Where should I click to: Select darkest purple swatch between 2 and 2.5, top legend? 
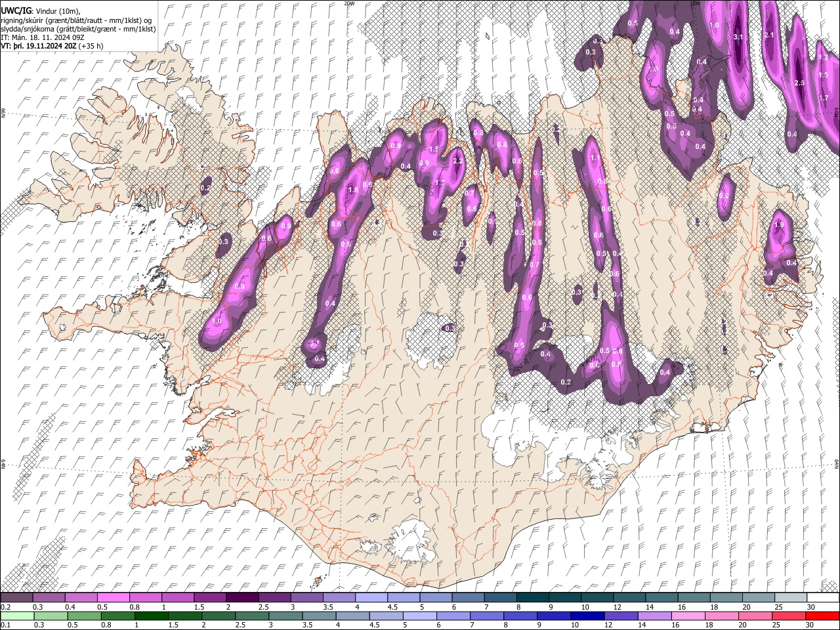pyautogui.click(x=242, y=597)
